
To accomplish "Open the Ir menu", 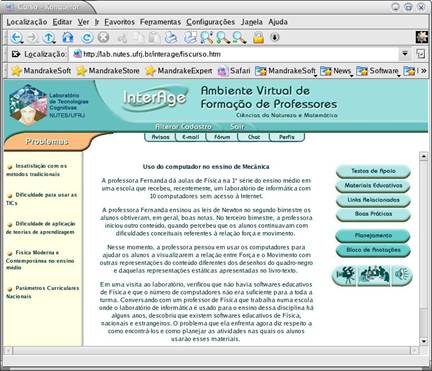I will click(x=97, y=22).
